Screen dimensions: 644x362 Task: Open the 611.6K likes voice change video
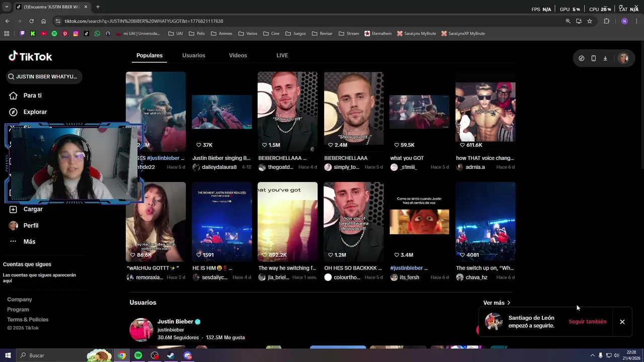coord(486,112)
